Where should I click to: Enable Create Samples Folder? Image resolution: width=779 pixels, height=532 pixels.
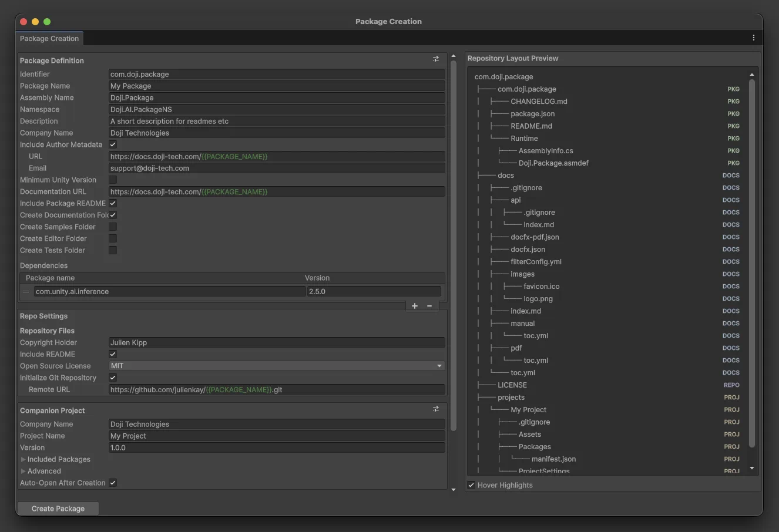click(113, 227)
